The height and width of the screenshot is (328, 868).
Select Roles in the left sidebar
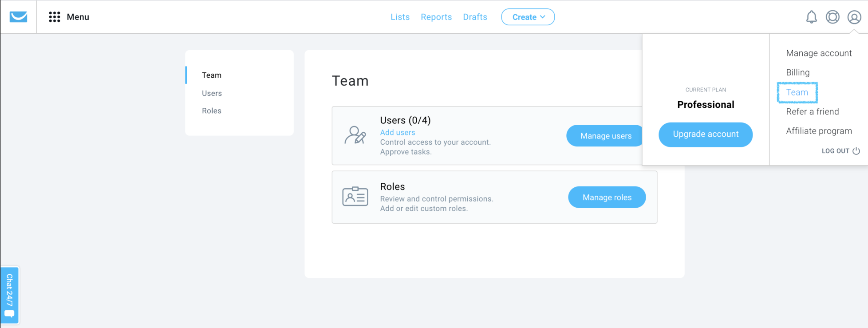[x=212, y=111]
